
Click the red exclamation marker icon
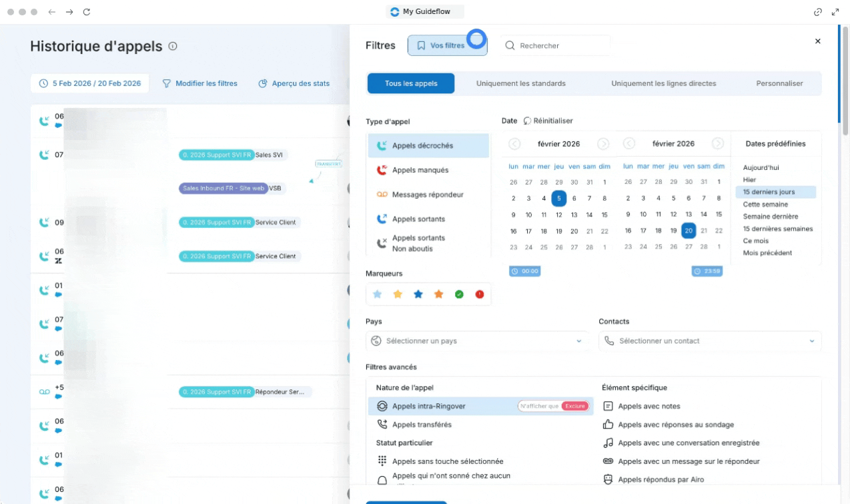coord(479,294)
